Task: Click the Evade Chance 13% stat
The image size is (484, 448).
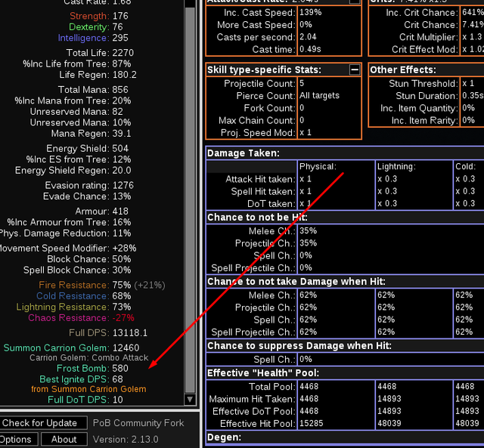Action: pyautogui.click(x=87, y=196)
